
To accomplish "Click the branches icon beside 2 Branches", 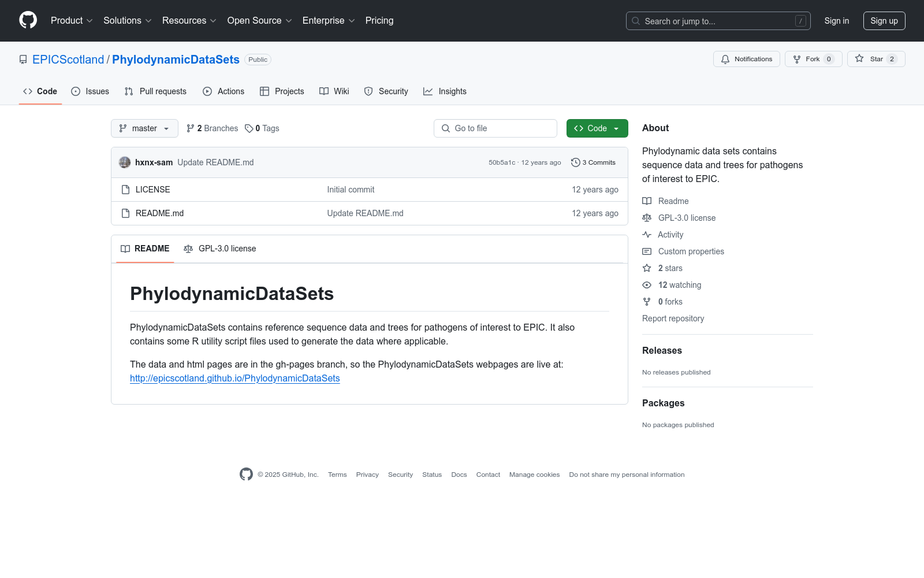I will pos(190,128).
